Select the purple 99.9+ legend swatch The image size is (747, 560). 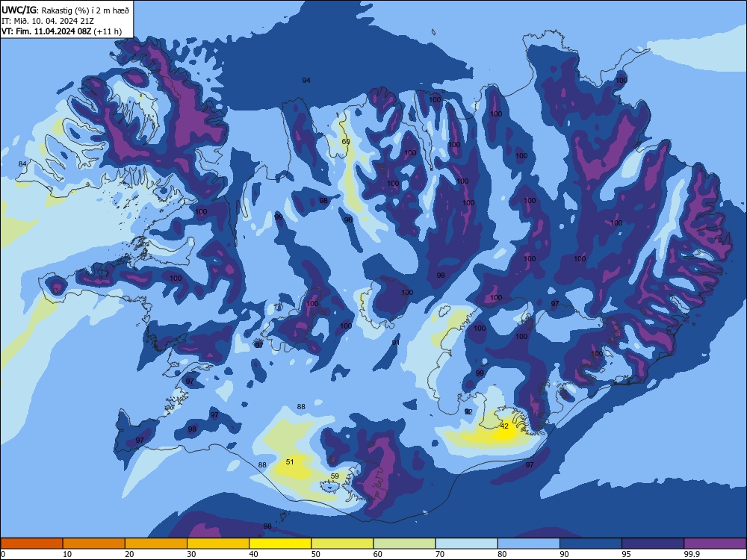coord(715,544)
